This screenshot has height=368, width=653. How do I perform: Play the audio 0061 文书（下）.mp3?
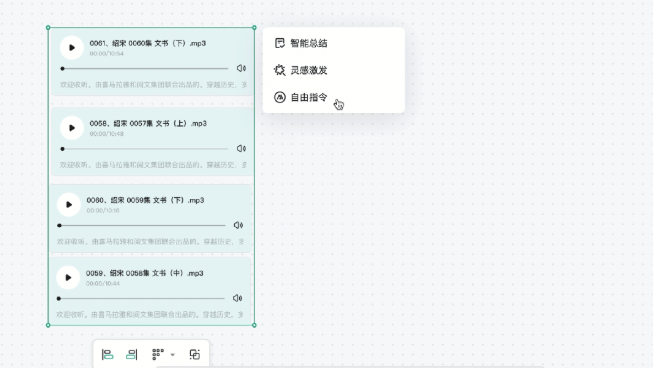tap(72, 47)
